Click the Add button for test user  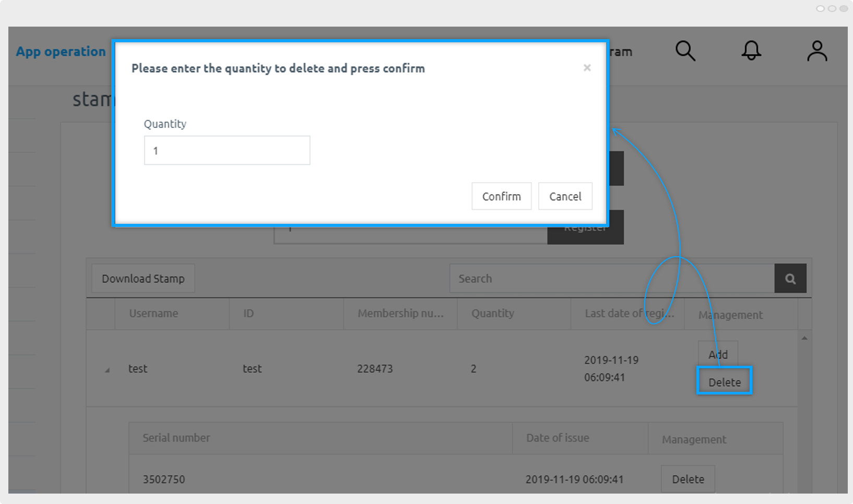coord(718,354)
